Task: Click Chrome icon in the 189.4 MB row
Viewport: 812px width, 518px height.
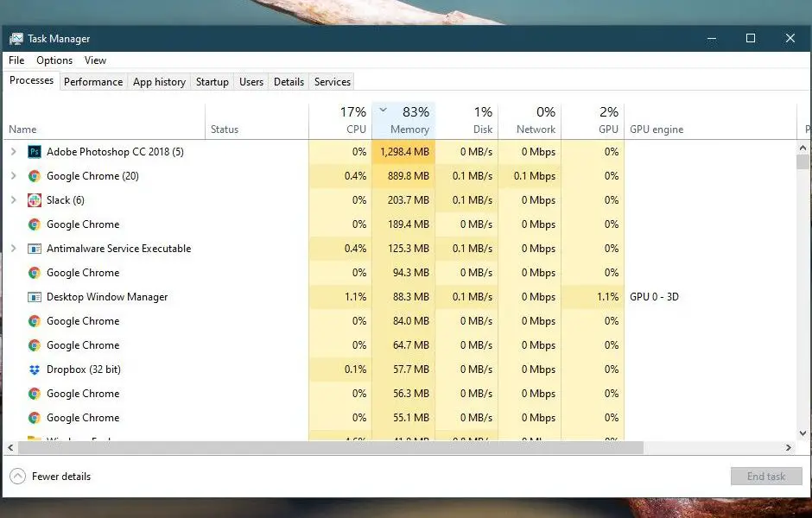Action: click(35, 224)
